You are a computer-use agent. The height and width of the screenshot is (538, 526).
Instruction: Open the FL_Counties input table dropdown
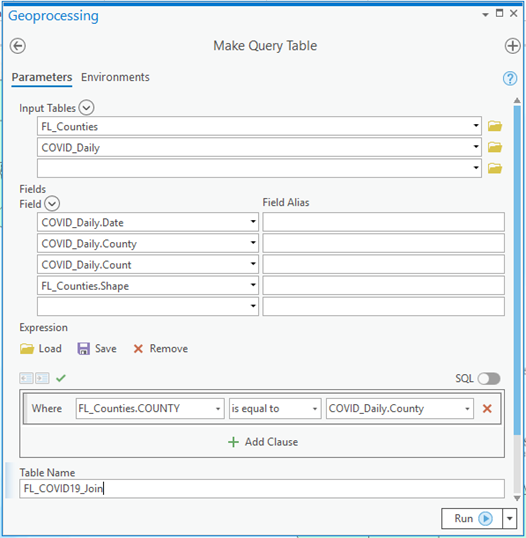[476, 126]
